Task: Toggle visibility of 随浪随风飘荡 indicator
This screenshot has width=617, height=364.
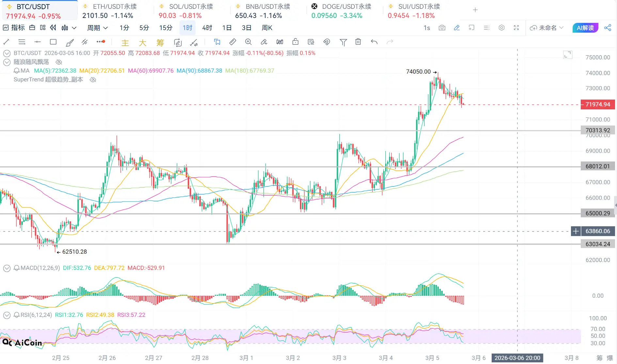Action: 59,62
